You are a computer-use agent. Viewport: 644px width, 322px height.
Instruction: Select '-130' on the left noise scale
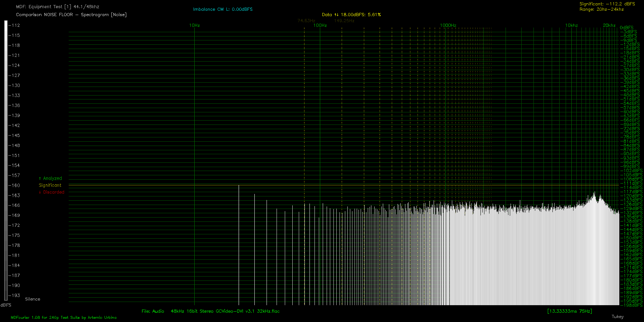[14, 86]
